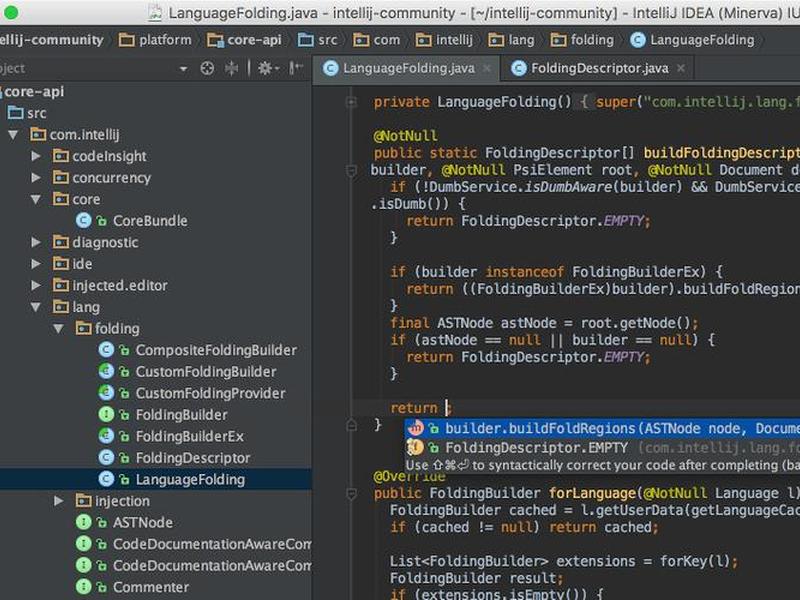800x600 pixels.
Task: Click the scroll from source crosshair icon
Action: click(x=207, y=68)
